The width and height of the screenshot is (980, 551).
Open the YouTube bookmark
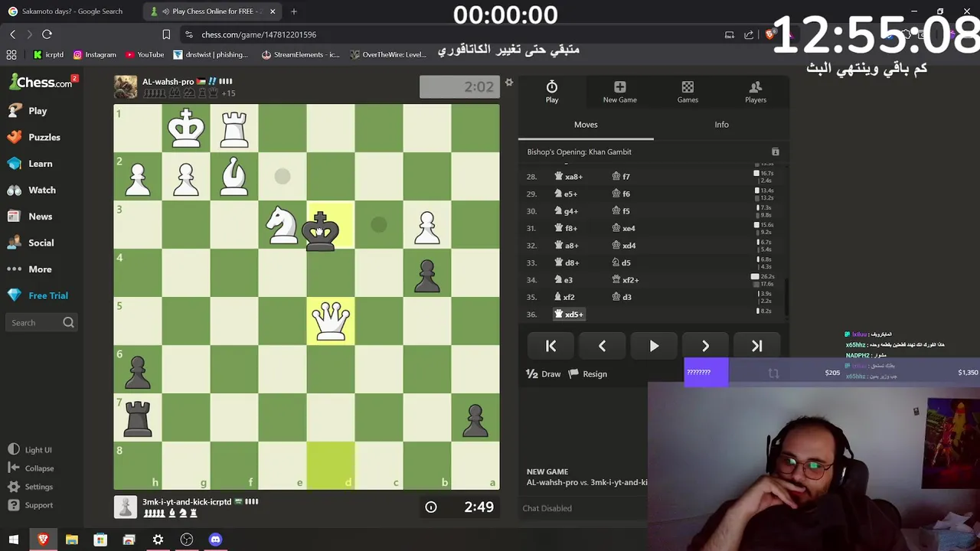[145, 55]
